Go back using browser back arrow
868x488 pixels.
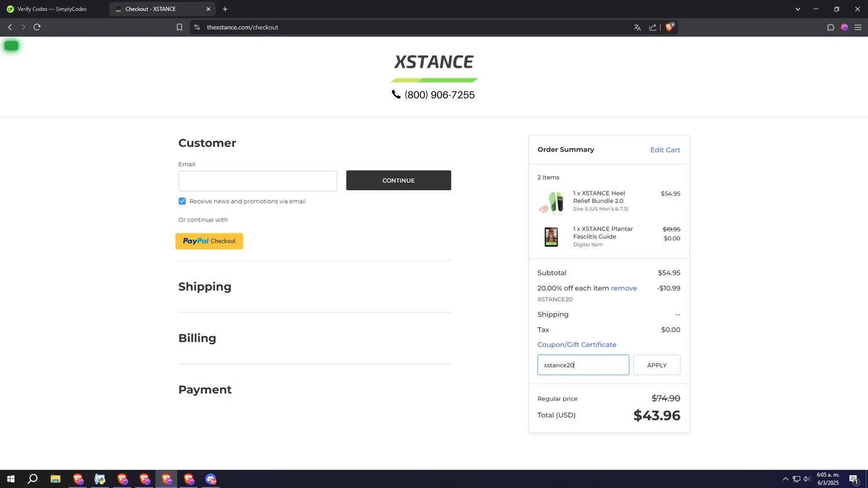click(x=10, y=27)
